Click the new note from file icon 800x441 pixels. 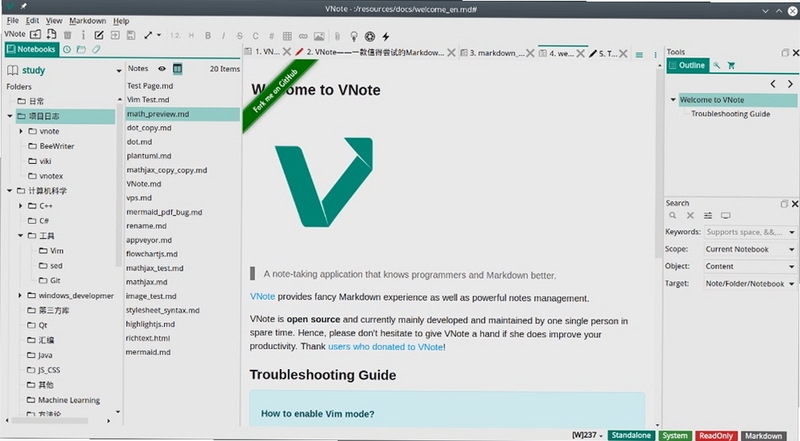(x=52, y=34)
